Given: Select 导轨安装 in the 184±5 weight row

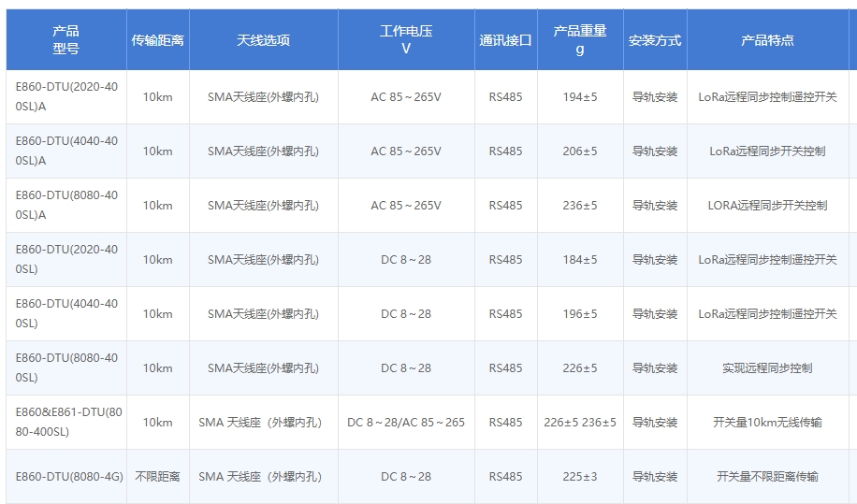Looking at the screenshot, I should pos(655,259).
